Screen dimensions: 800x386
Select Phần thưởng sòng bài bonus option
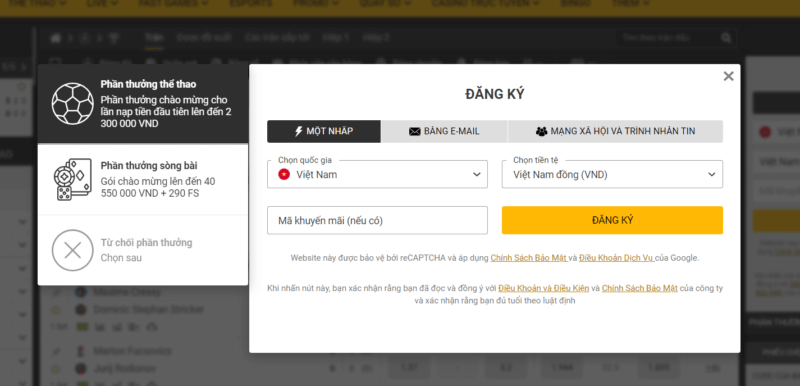(143, 179)
